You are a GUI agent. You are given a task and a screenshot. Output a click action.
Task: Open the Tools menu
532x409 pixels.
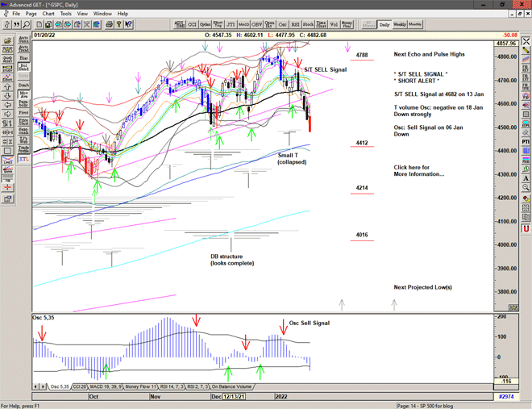click(66, 14)
